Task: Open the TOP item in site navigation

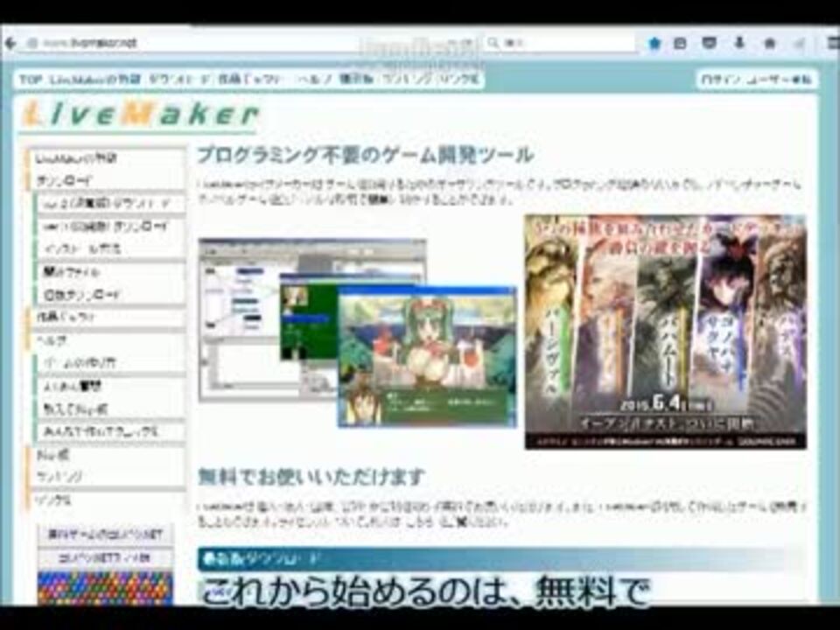Action: pyautogui.click(x=30, y=80)
